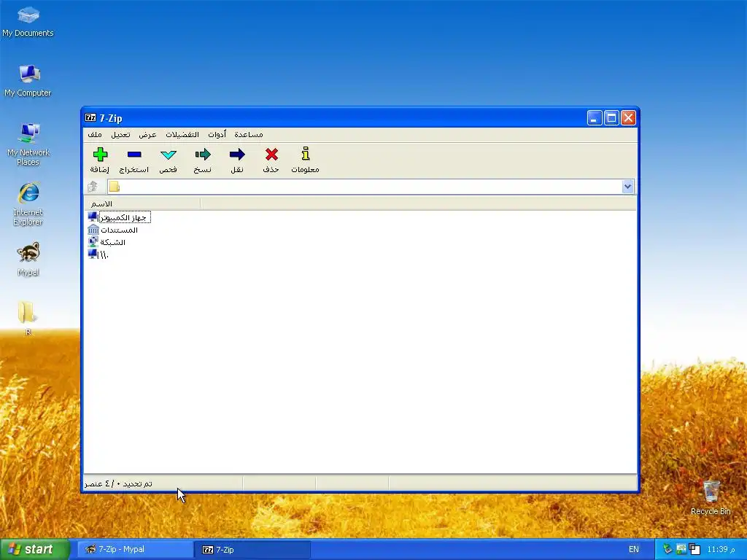The height and width of the screenshot is (560, 747).
Task: Click the blue minus Extract (استخراج) icon
Action: coord(134,155)
